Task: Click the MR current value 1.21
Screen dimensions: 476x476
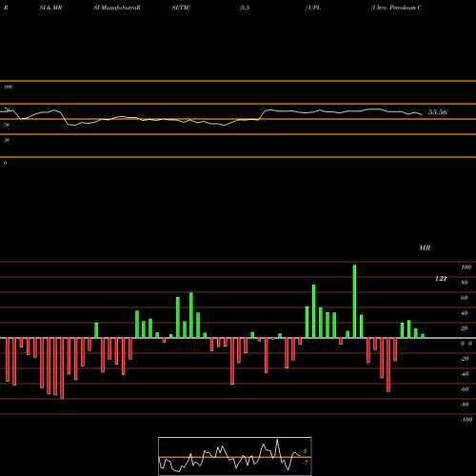Action: click(441, 279)
